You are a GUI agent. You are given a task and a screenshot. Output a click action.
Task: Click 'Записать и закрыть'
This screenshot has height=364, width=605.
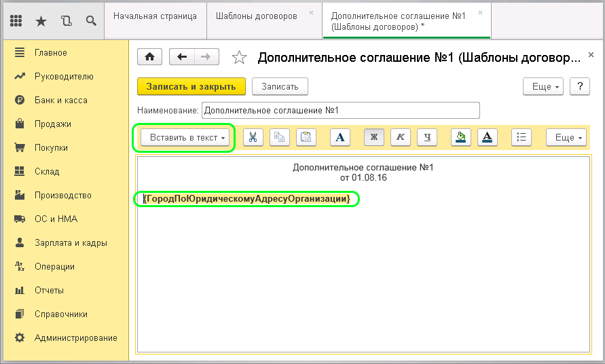191,86
